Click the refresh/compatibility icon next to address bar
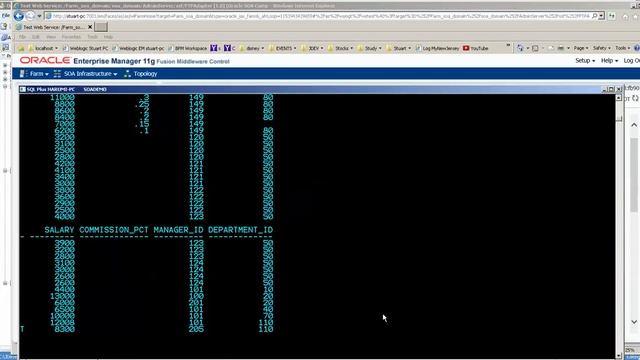 pyautogui.click(x=612, y=16)
